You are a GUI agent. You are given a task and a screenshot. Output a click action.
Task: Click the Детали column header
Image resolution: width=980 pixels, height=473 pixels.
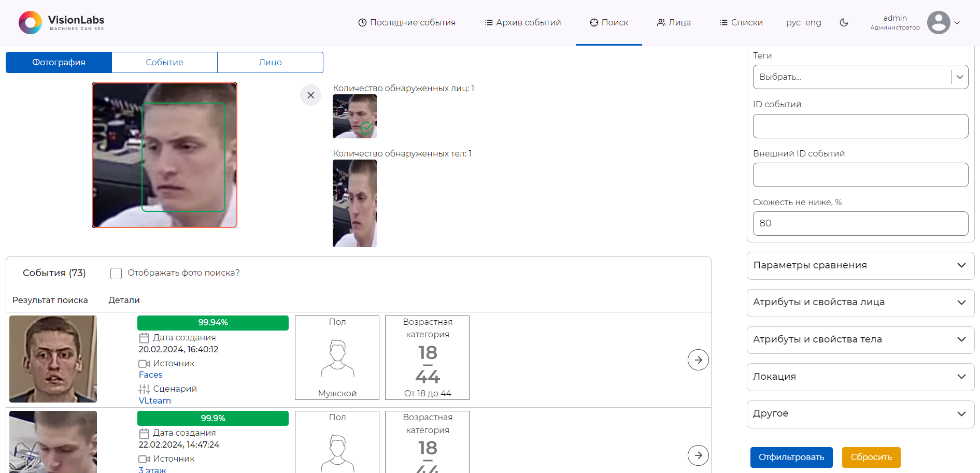124,300
